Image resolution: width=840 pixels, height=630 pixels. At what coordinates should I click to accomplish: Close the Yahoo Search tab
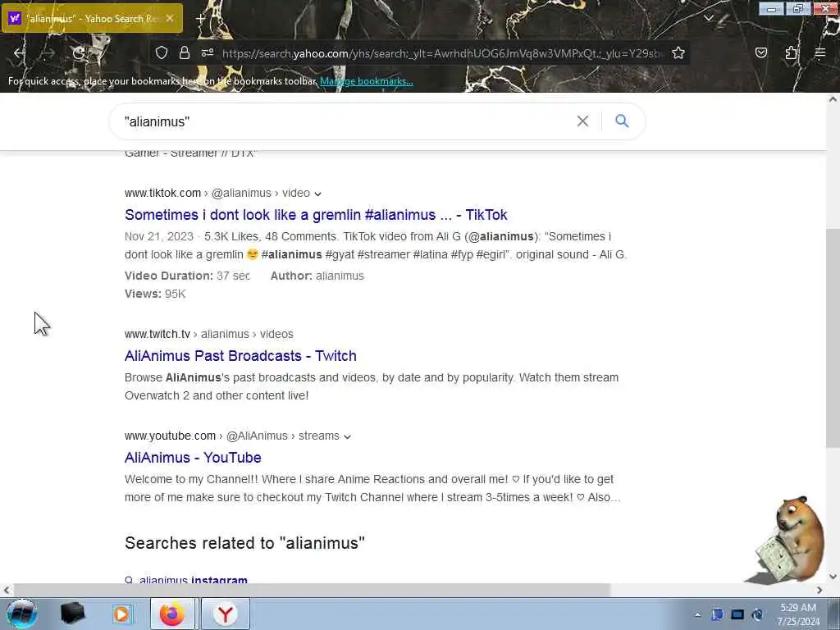click(x=169, y=19)
